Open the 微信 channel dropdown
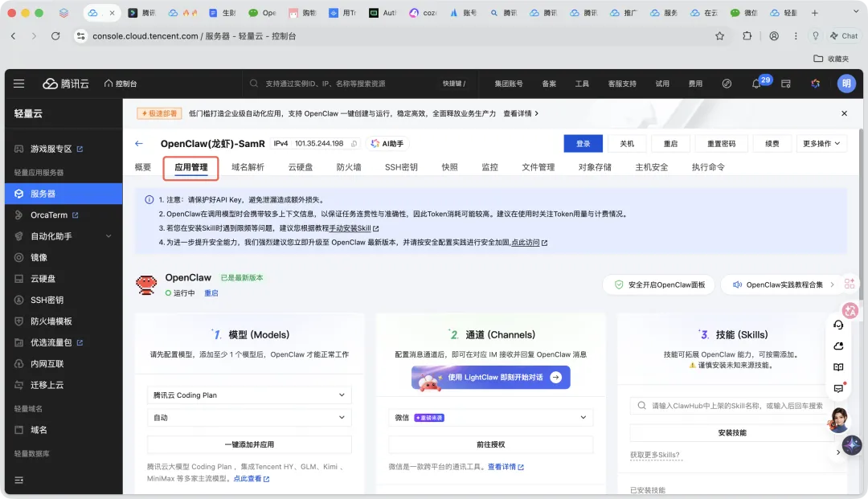868x499 pixels. pyautogui.click(x=490, y=418)
